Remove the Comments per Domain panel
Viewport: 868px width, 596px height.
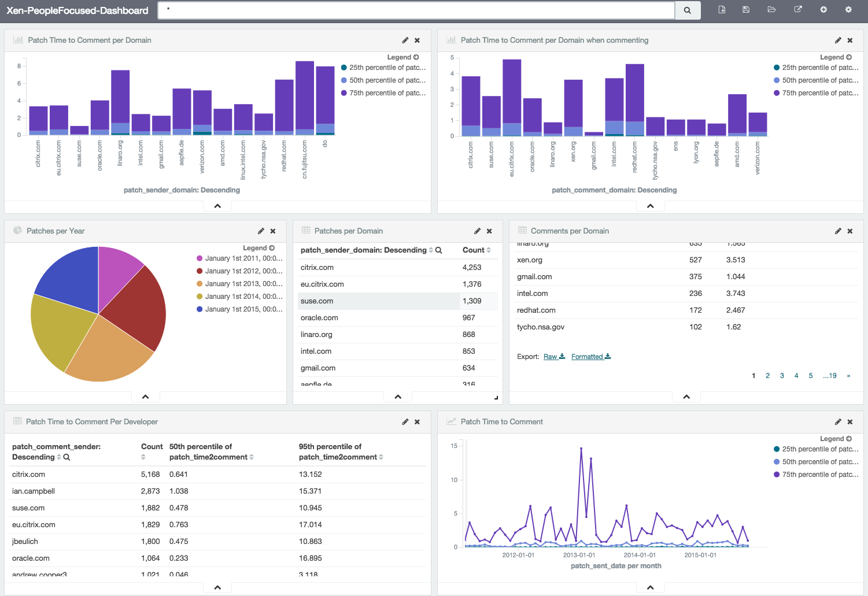pos(850,231)
